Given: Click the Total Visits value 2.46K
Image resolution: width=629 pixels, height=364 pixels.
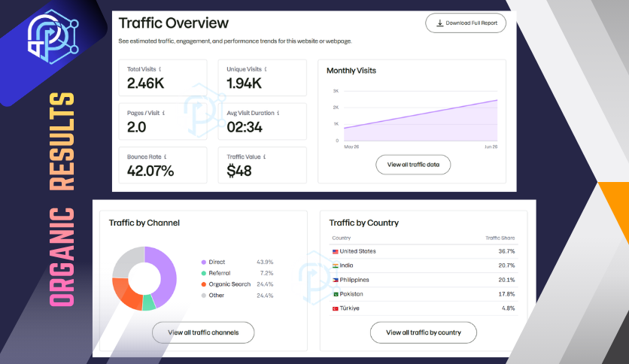Looking at the screenshot, I should 146,83.
